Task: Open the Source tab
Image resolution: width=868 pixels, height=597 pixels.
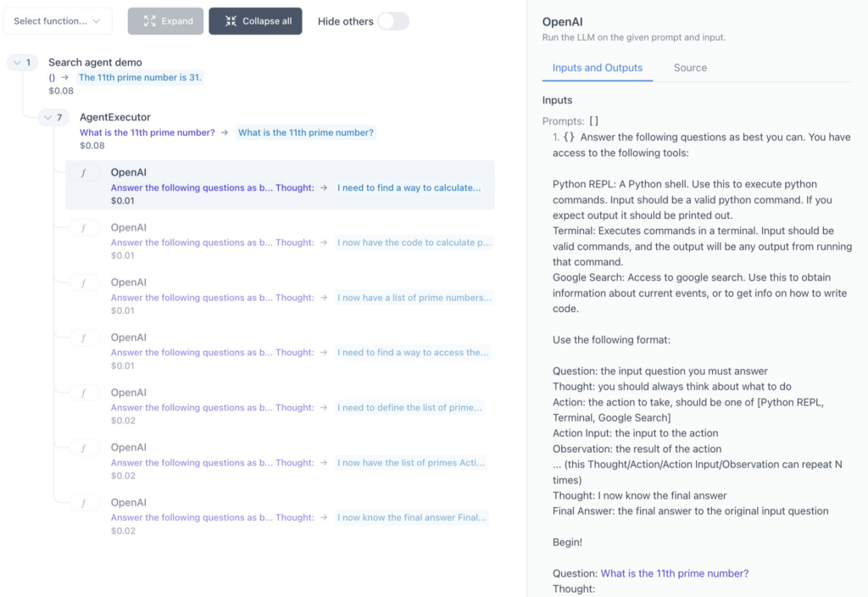Action: 690,68
